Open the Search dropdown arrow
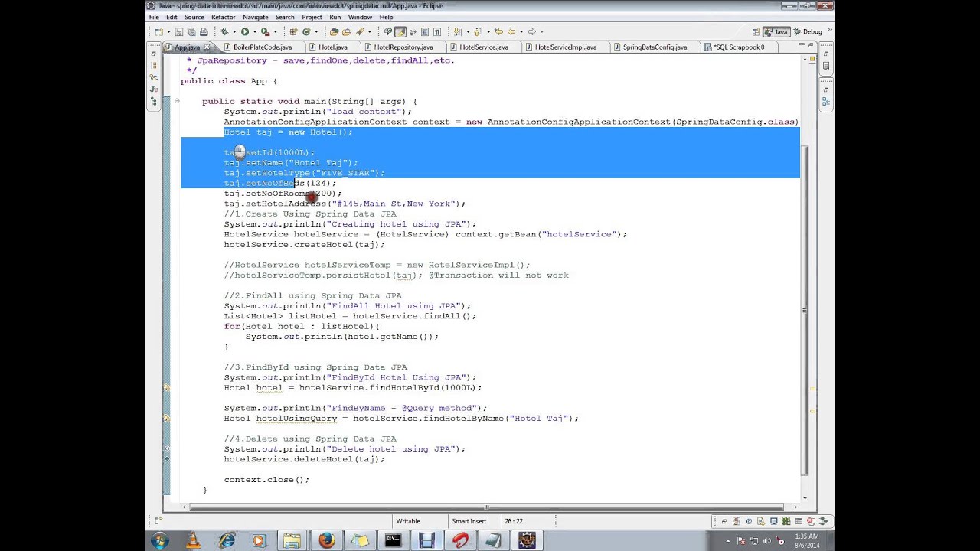The height and width of the screenshot is (551, 980). [369, 31]
